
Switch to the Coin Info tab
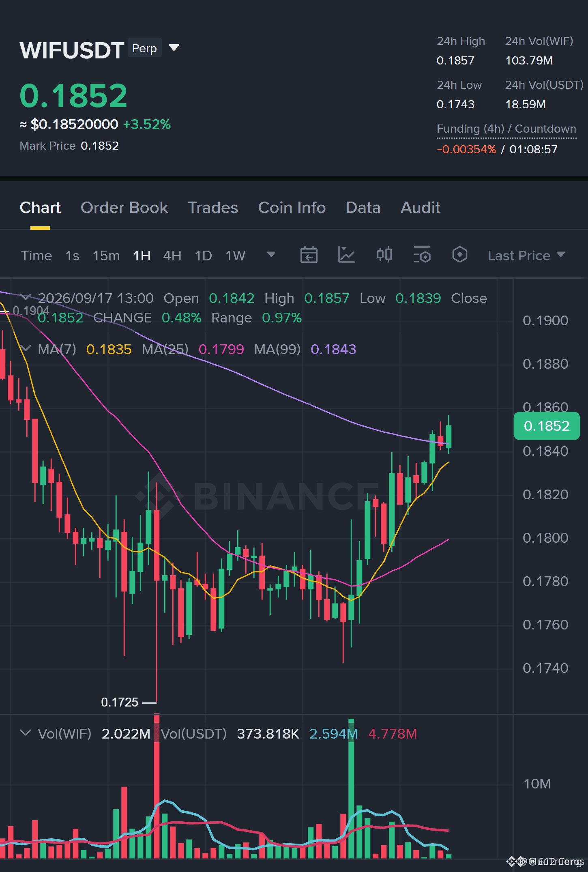[x=292, y=208]
